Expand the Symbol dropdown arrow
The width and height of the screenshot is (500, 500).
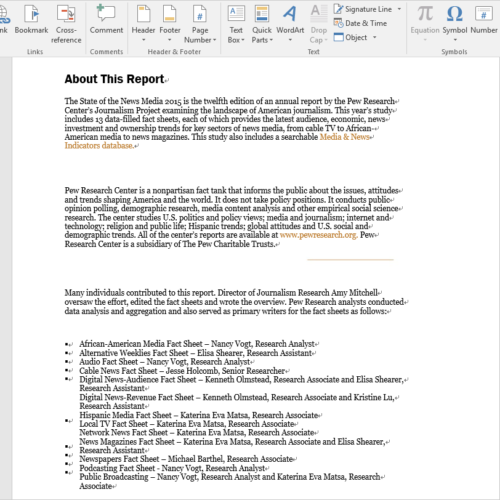click(455, 40)
